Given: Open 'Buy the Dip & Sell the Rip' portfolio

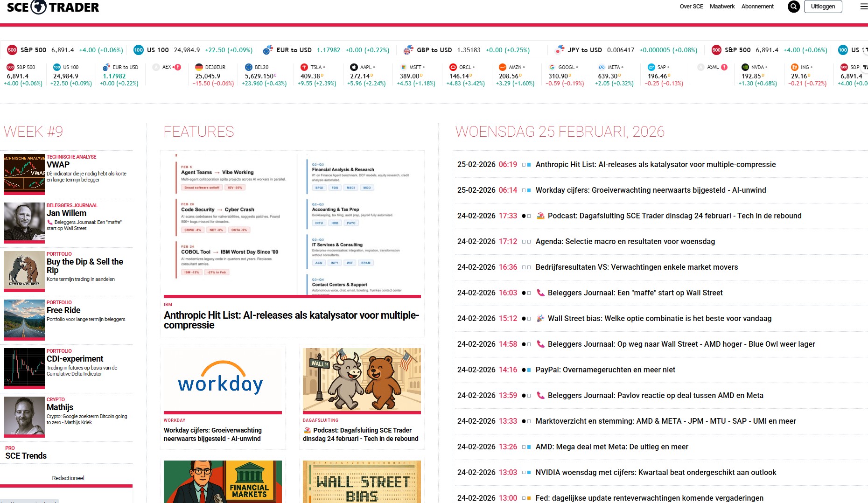Looking at the screenshot, I should click(x=85, y=266).
